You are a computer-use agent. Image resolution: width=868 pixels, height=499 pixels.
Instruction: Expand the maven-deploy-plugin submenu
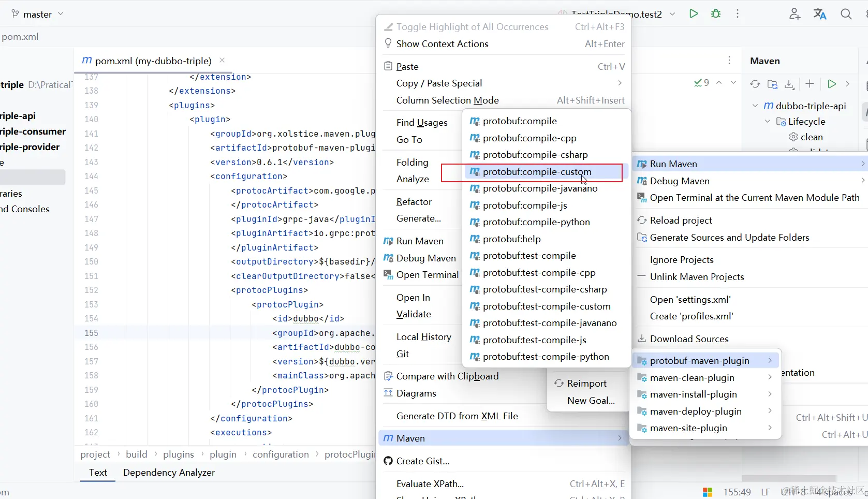tap(707, 412)
